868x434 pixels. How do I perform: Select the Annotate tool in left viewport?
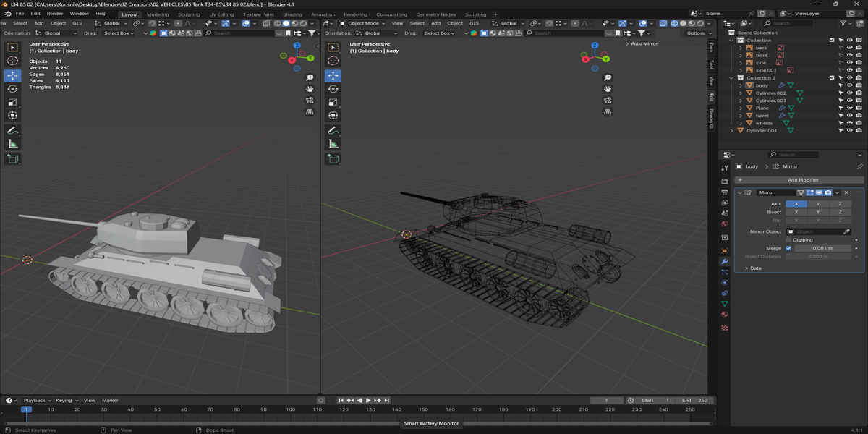point(12,131)
